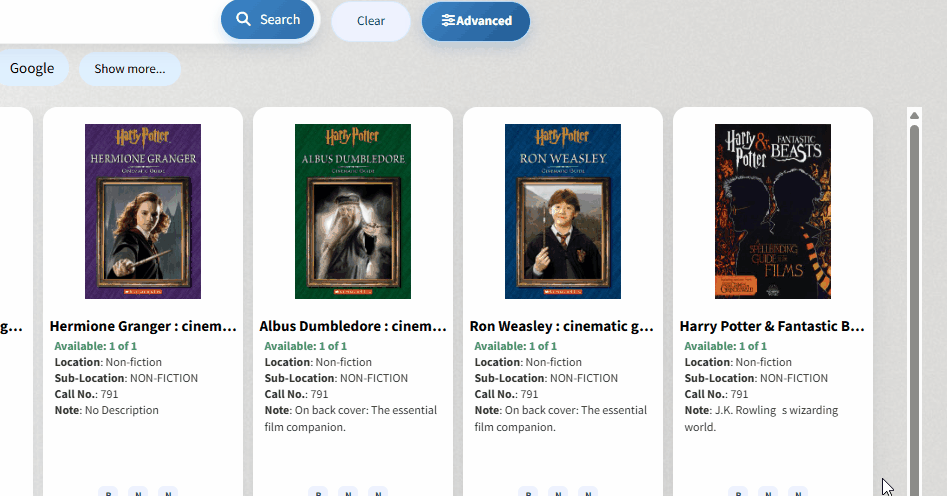Open the Hermione Granger book cover

point(143,211)
